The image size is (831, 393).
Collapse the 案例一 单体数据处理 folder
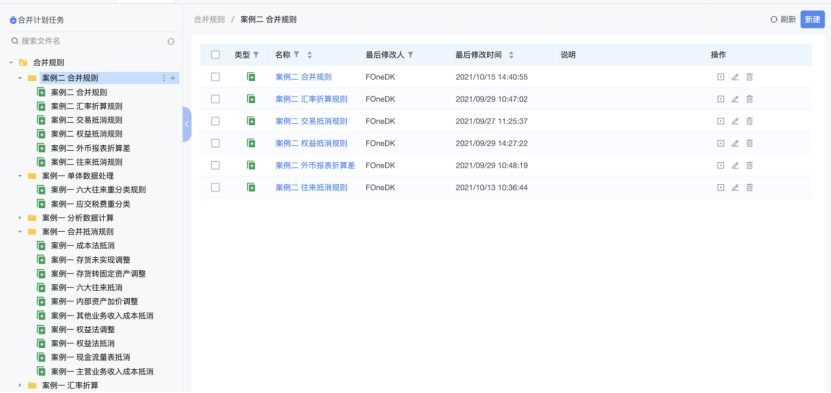(20, 176)
